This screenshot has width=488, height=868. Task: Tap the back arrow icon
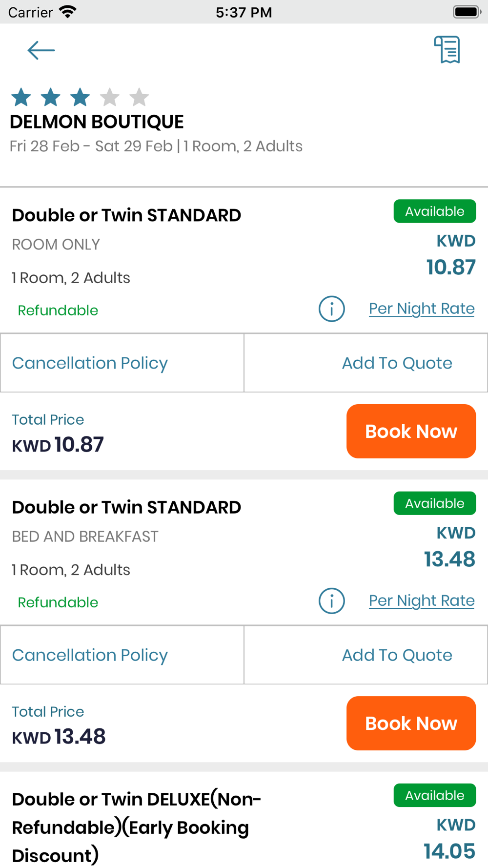[41, 50]
